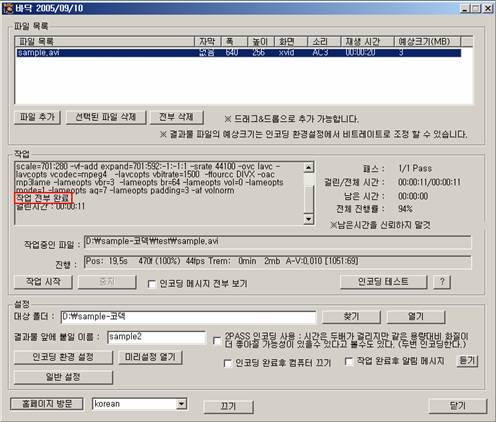Click the 전부 삭제 button
Image resolution: width=496 pixels, height=422 pixels.
coord(176,117)
